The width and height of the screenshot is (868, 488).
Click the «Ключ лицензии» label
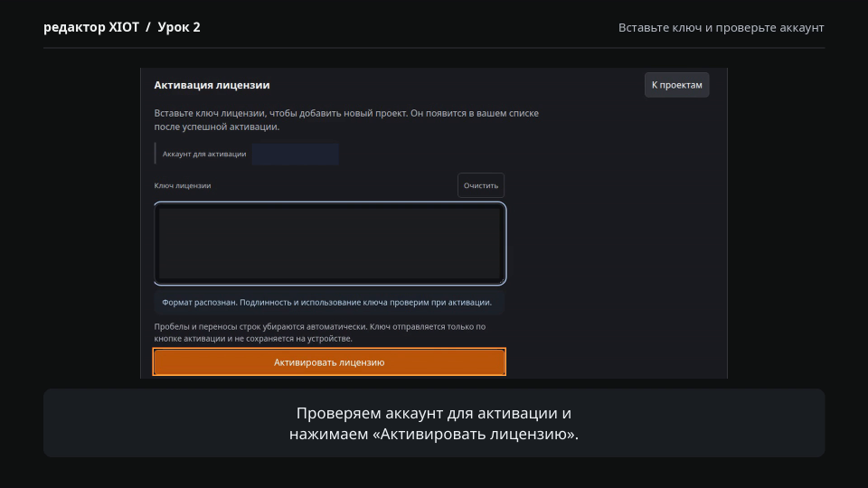pos(183,185)
